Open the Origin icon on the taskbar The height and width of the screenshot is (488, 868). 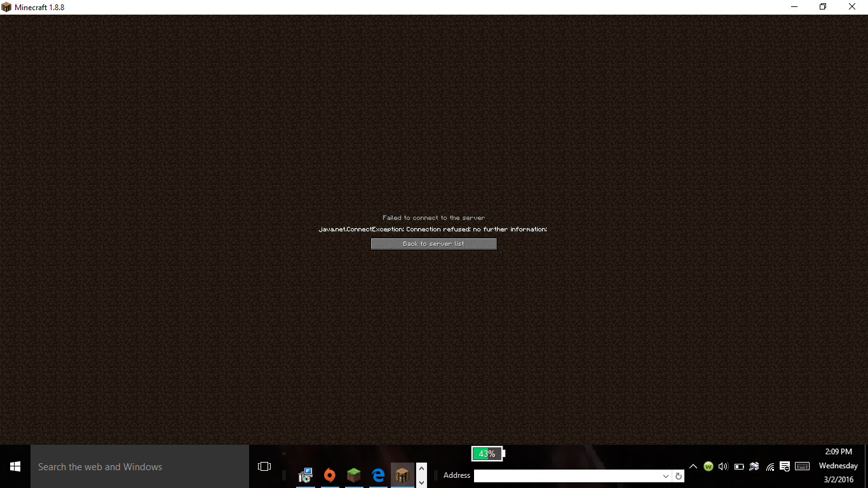point(330,475)
